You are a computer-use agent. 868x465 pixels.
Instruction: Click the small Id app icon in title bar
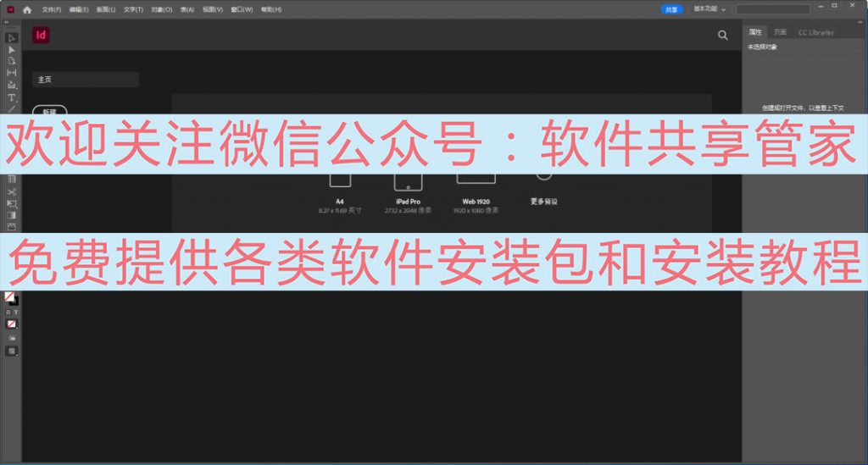[10, 9]
